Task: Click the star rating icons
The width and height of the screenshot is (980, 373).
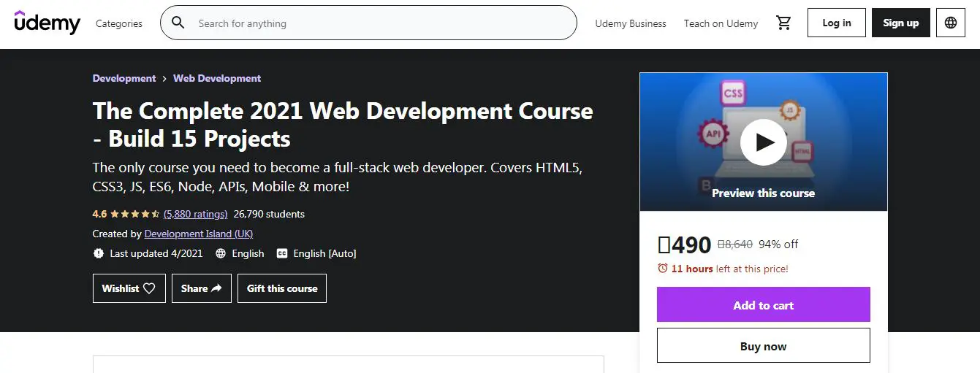Action: tap(135, 215)
